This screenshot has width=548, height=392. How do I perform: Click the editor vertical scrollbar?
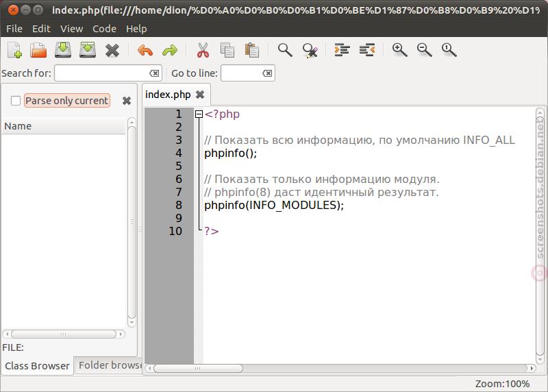540,236
